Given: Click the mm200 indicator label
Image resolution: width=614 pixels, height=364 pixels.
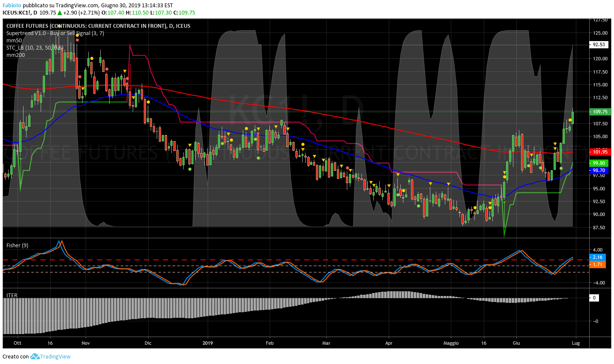Looking at the screenshot, I should tap(16, 55).
